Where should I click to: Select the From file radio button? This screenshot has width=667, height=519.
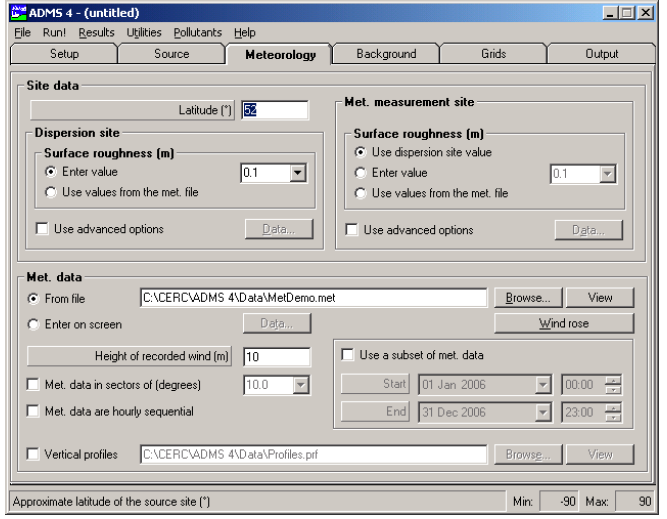(33, 299)
